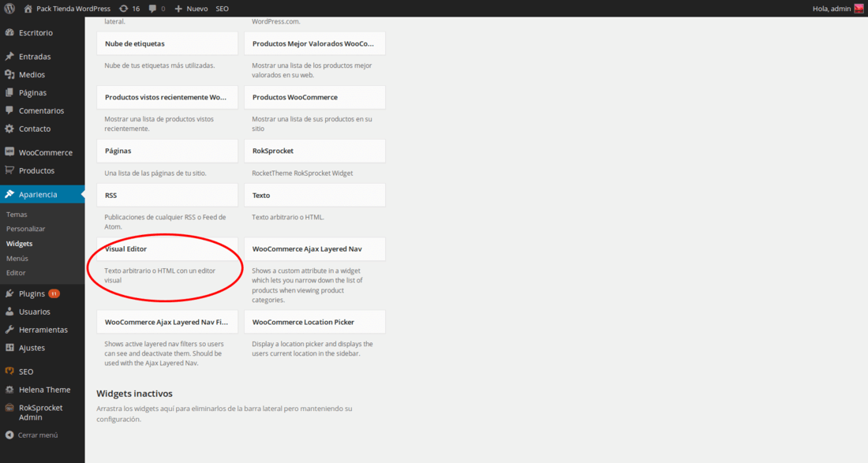Image resolution: width=868 pixels, height=463 pixels.
Task: Select the Páginas widget box
Action: tap(167, 151)
